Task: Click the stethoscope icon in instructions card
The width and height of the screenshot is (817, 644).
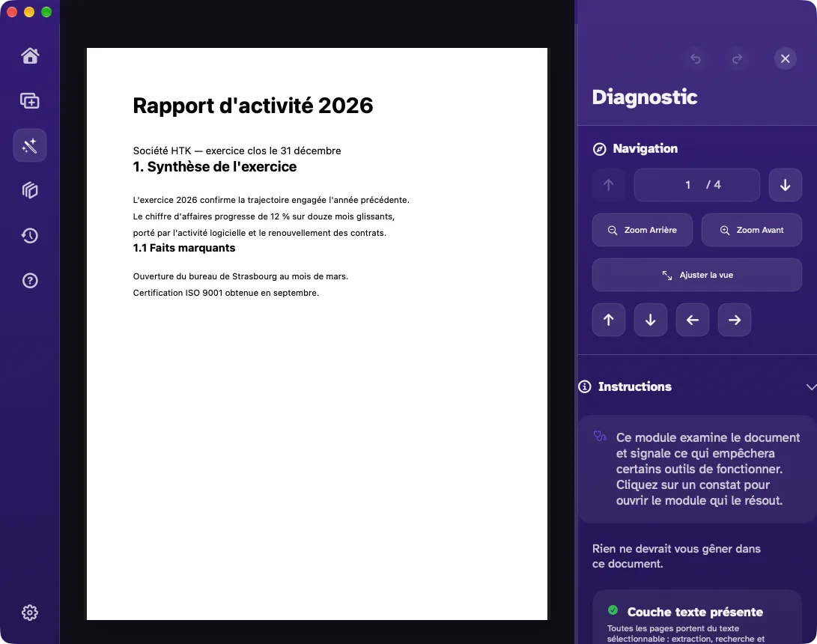Action: pyautogui.click(x=600, y=436)
